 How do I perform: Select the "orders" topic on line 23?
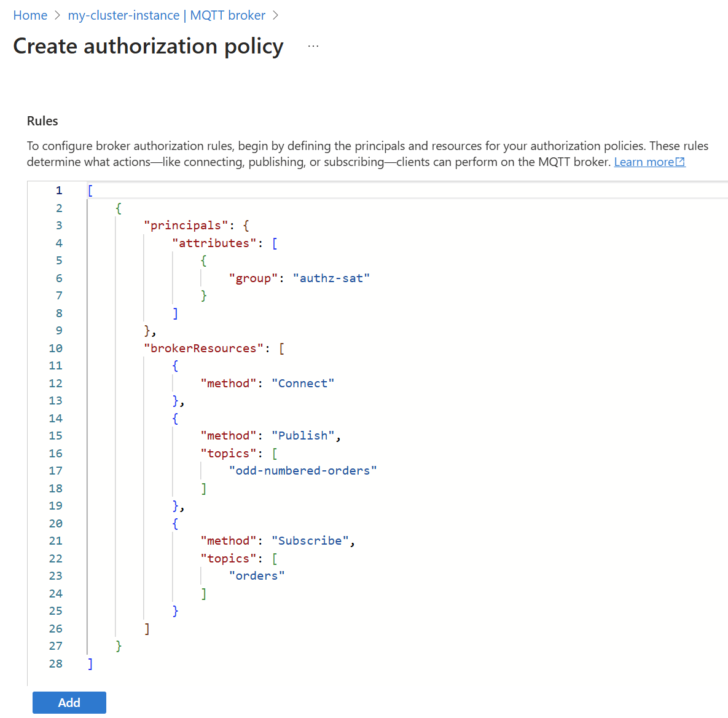(257, 575)
